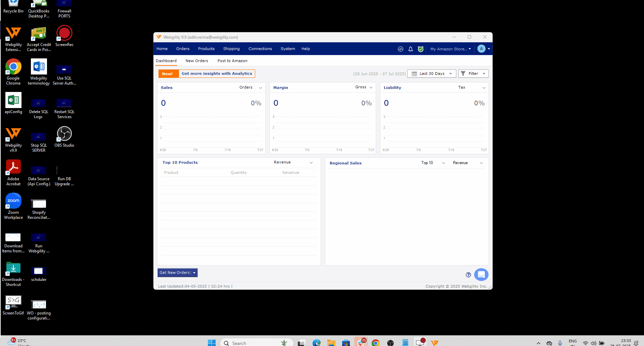Expand the user account dropdown arrow
Image resolution: width=644 pixels, height=346 pixels.
click(489, 49)
